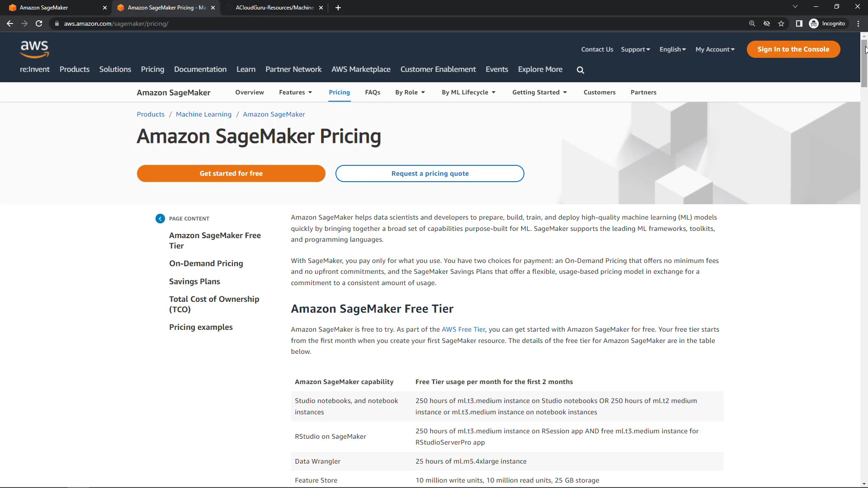Click the AWS logo
Viewport: 868px width, 488px height.
click(x=34, y=49)
